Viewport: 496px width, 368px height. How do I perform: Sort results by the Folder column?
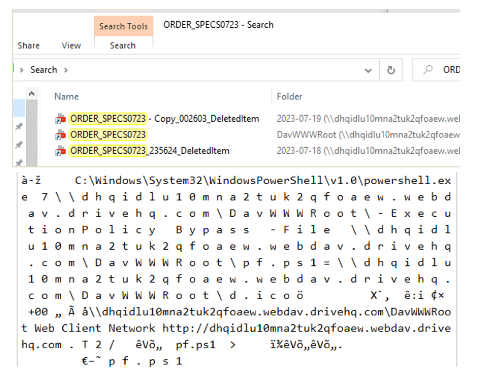coord(289,97)
